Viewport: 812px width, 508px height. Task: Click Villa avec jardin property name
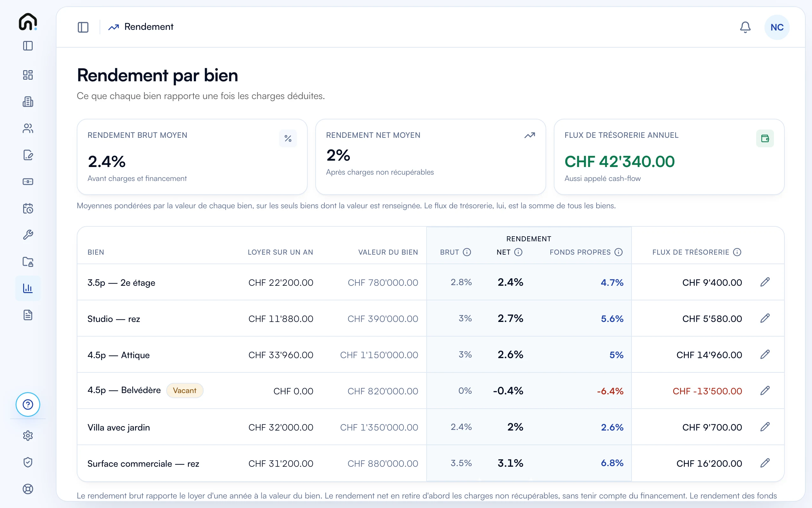click(x=118, y=427)
